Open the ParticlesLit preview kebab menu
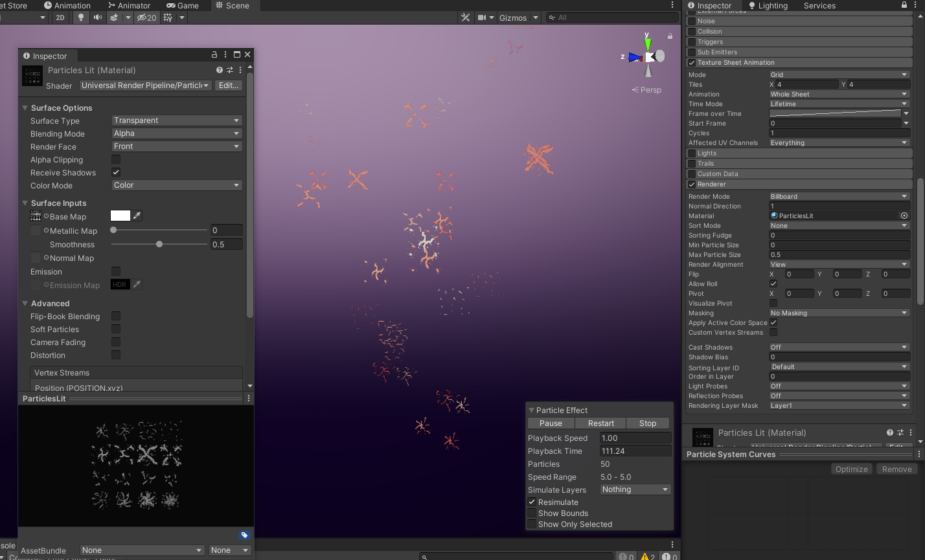Image resolution: width=925 pixels, height=560 pixels. 249,399
